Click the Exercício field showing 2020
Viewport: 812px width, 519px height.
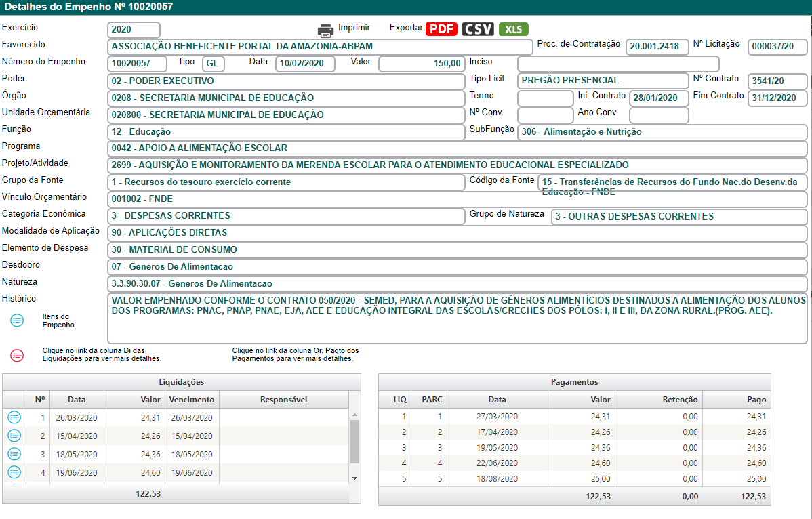click(x=134, y=30)
